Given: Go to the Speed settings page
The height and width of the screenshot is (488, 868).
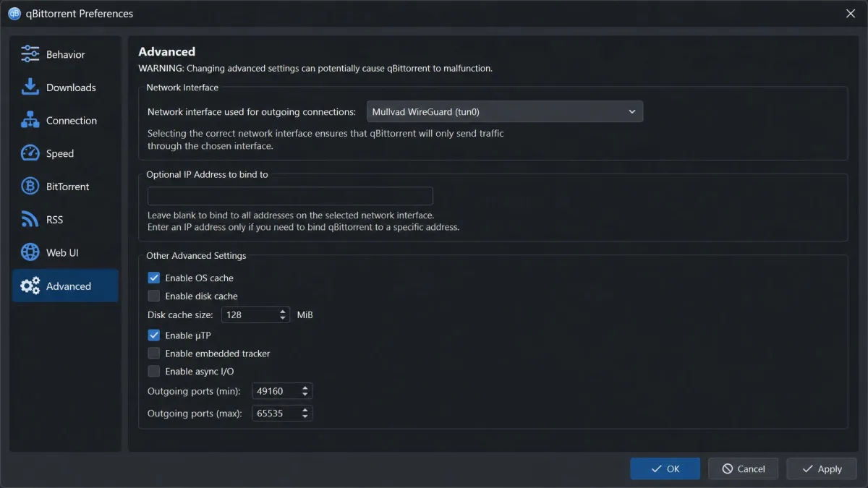Looking at the screenshot, I should [x=65, y=153].
